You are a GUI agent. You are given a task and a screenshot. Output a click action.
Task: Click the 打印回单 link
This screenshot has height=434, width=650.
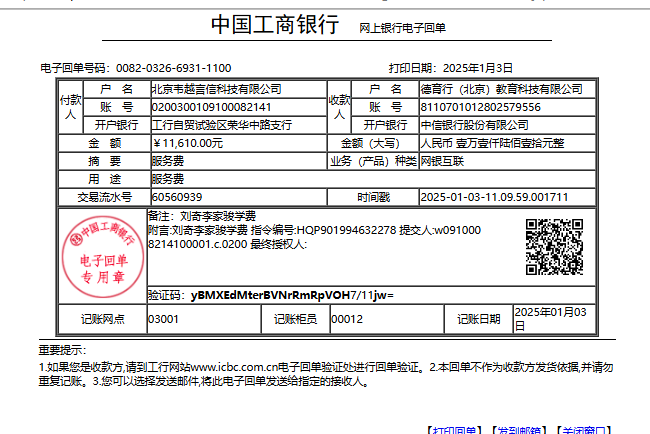point(455,431)
